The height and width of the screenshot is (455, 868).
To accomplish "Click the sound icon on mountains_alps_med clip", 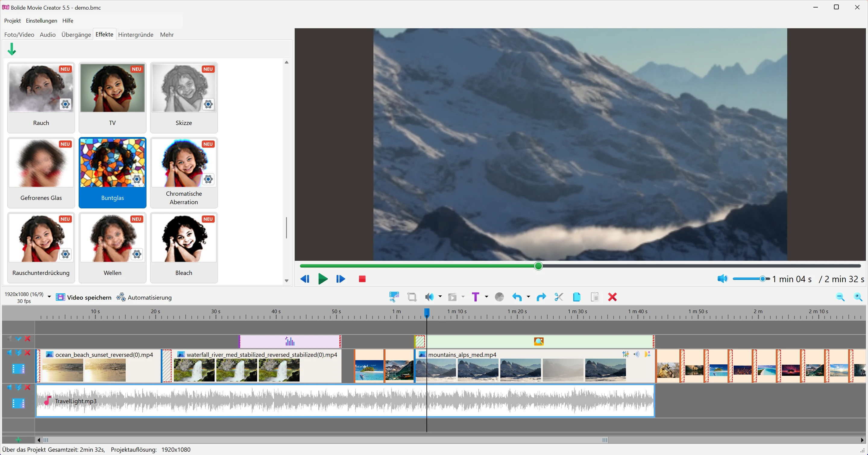I will (637, 354).
